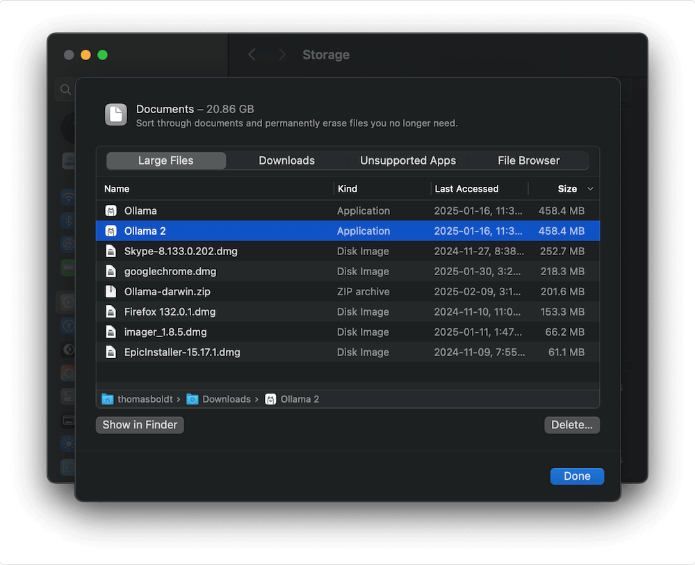Select the imager_1.8.5.dmg file name
This screenshot has width=695, height=565.
click(x=165, y=332)
